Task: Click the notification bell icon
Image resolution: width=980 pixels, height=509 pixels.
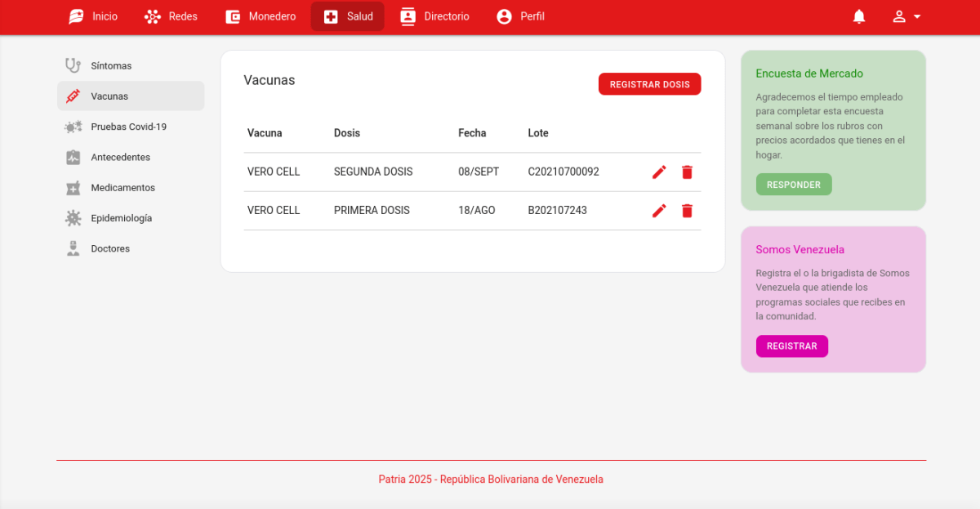Action: (x=859, y=16)
